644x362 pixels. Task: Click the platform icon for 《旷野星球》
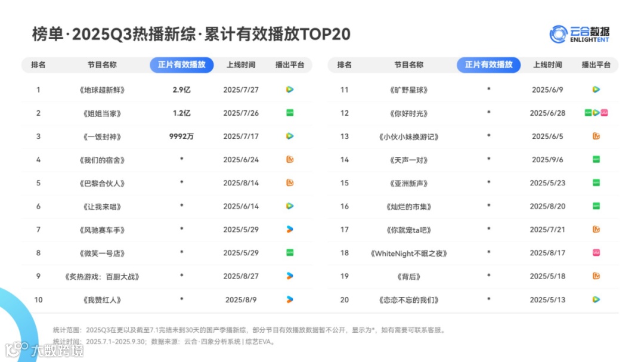(596, 89)
